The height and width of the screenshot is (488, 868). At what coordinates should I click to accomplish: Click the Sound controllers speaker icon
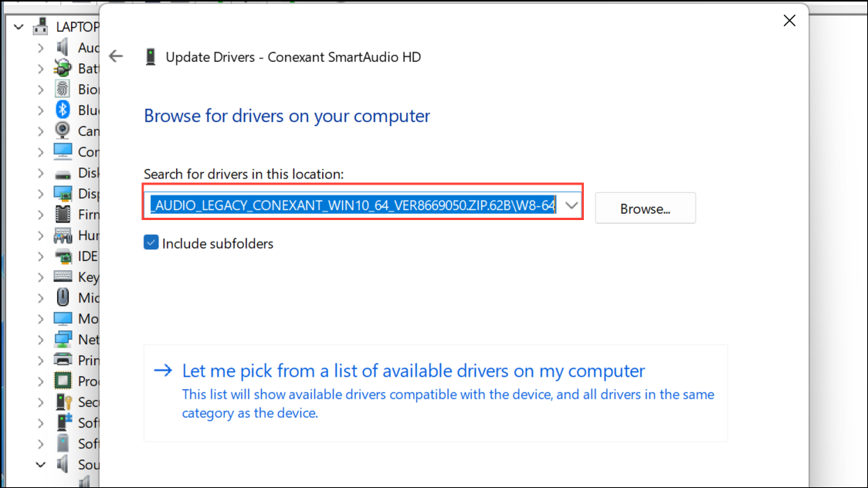(63, 464)
